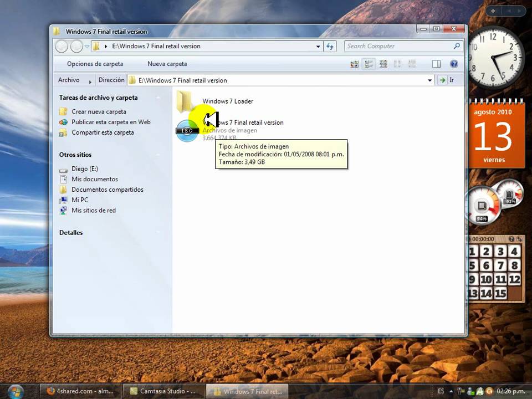Go forward with the round Forward button

click(76, 46)
